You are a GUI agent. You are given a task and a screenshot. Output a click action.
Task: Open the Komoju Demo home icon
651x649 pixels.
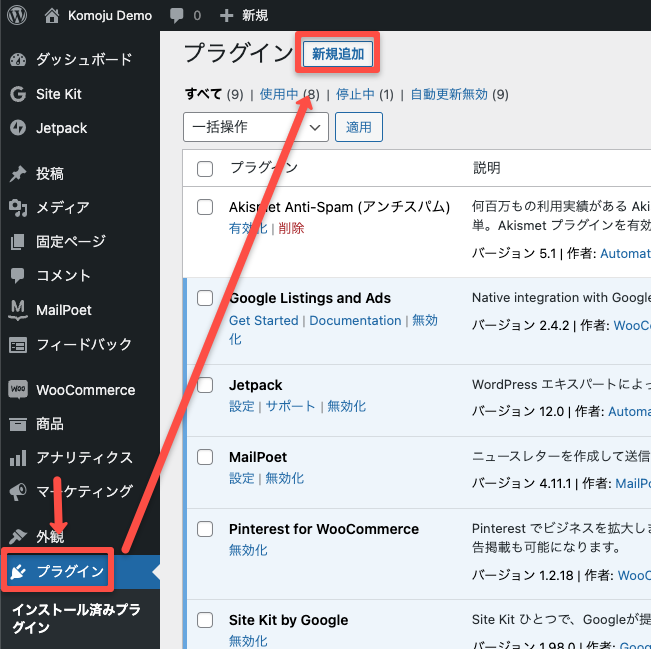(52, 15)
